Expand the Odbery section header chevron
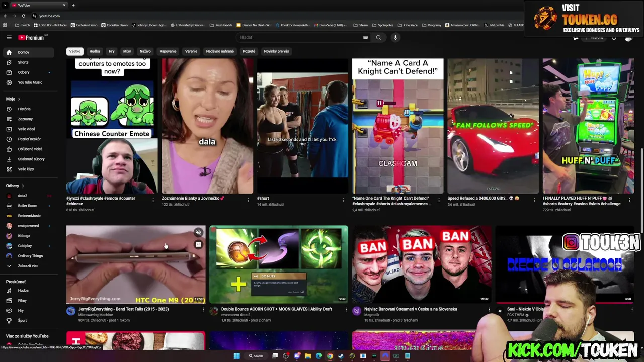644x362 pixels. point(22,186)
